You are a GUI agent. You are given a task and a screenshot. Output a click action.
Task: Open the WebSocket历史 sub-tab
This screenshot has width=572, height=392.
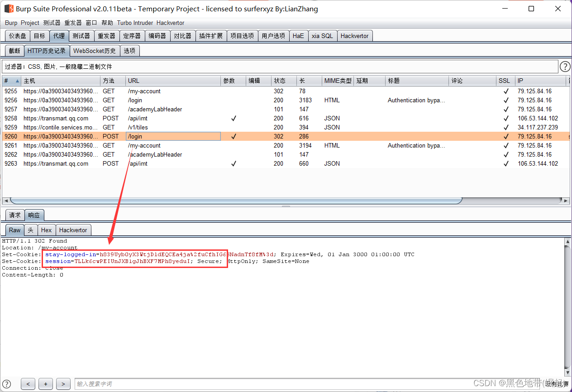click(95, 51)
